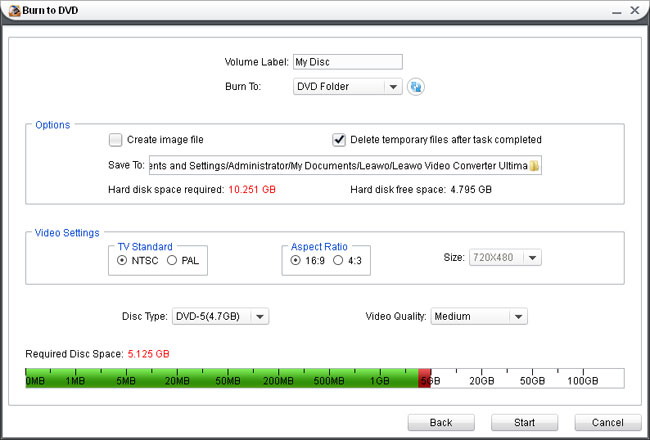Click the 100GB mark on capacity bar

(x=582, y=381)
